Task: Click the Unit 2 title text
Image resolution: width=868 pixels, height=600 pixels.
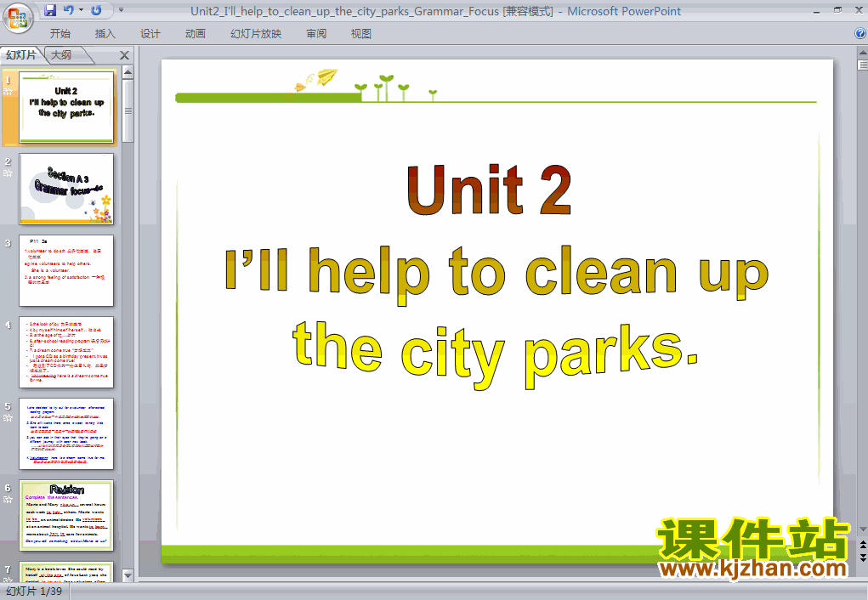Action: tap(490, 190)
